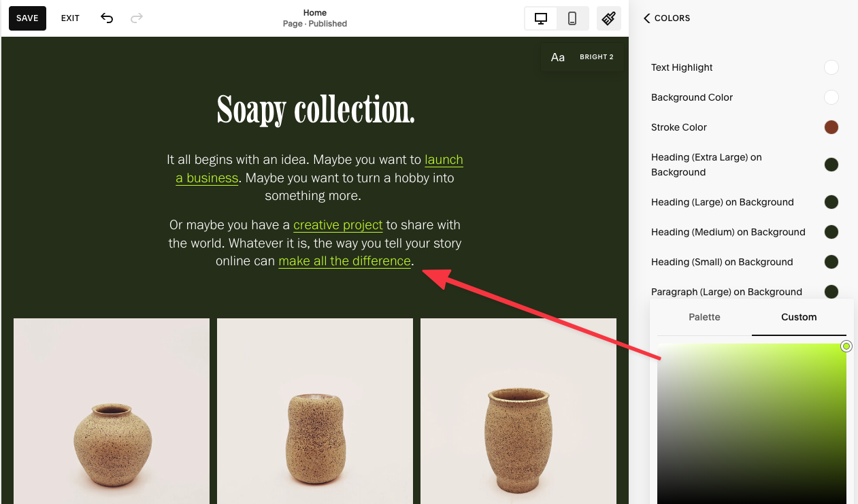Open Text Highlight color swatch
This screenshot has height=504, width=858.
point(831,67)
